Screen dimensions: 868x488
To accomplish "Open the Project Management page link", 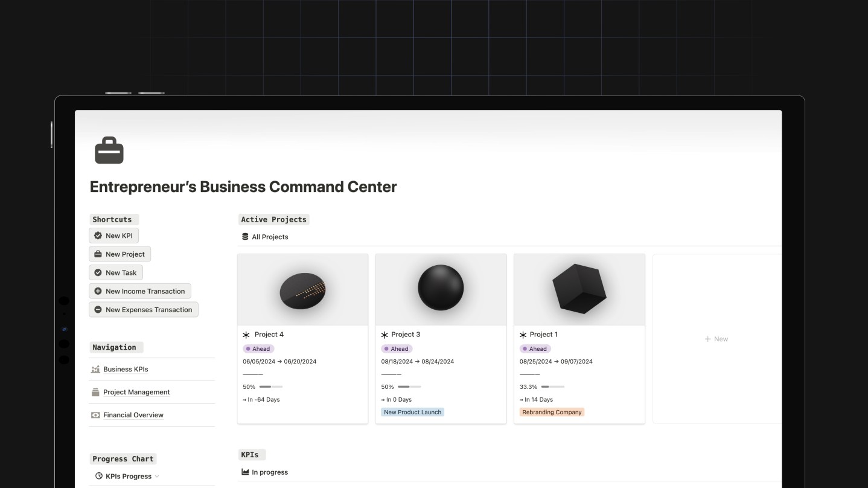I will [136, 393].
